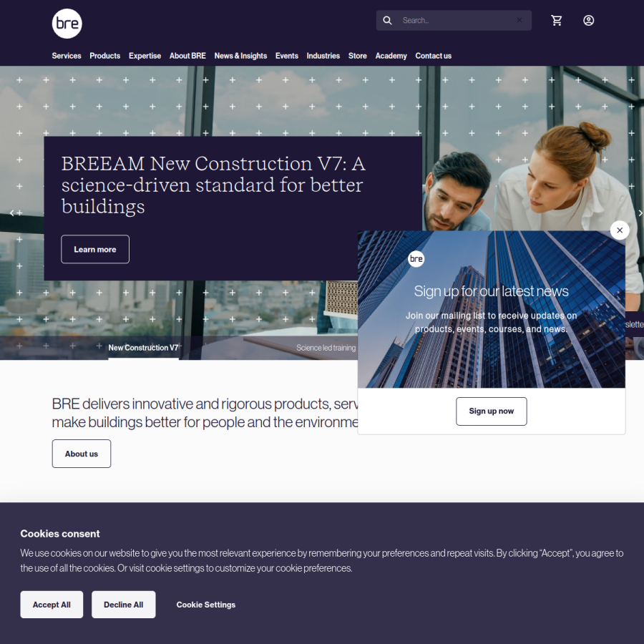Click the small BRE logo in the popup
Image resolution: width=644 pixels, height=644 pixels.
click(x=416, y=259)
